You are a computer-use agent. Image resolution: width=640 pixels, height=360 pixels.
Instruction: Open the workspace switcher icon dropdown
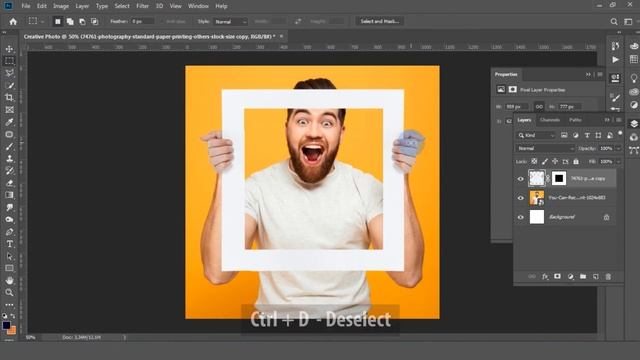pos(628,22)
